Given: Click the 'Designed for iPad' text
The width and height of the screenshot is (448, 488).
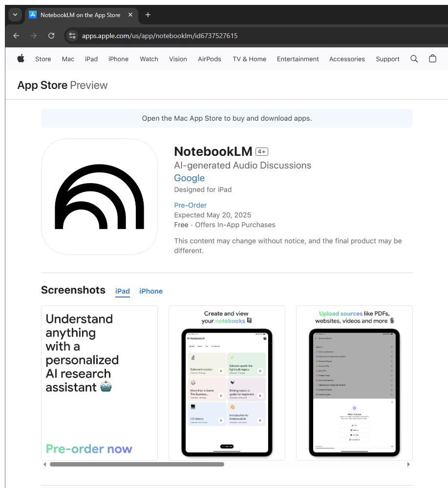Looking at the screenshot, I should [x=203, y=190].
